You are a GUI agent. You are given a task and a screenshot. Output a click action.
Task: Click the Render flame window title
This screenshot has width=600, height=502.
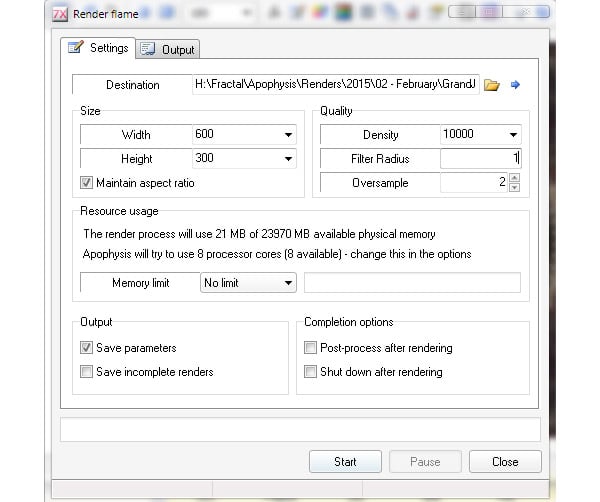point(106,14)
